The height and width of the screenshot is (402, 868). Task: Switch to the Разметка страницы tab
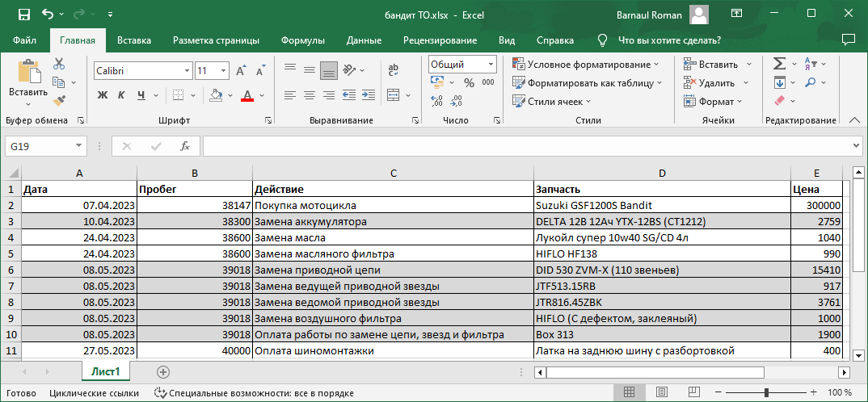click(216, 40)
